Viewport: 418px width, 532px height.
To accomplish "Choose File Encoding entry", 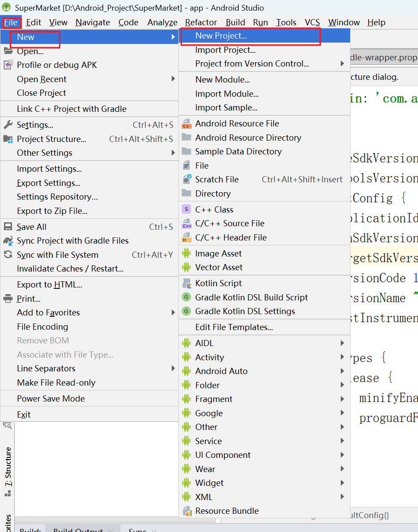I will click(x=90, y=327).
